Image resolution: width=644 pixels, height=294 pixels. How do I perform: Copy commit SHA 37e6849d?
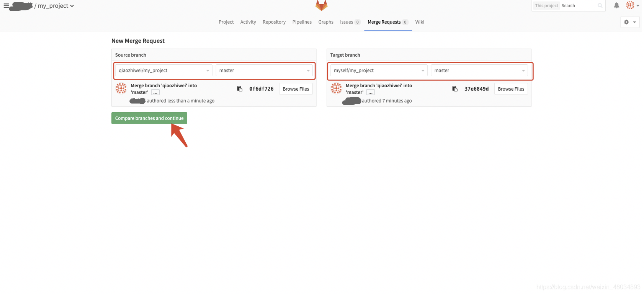(x=455, y=89)
